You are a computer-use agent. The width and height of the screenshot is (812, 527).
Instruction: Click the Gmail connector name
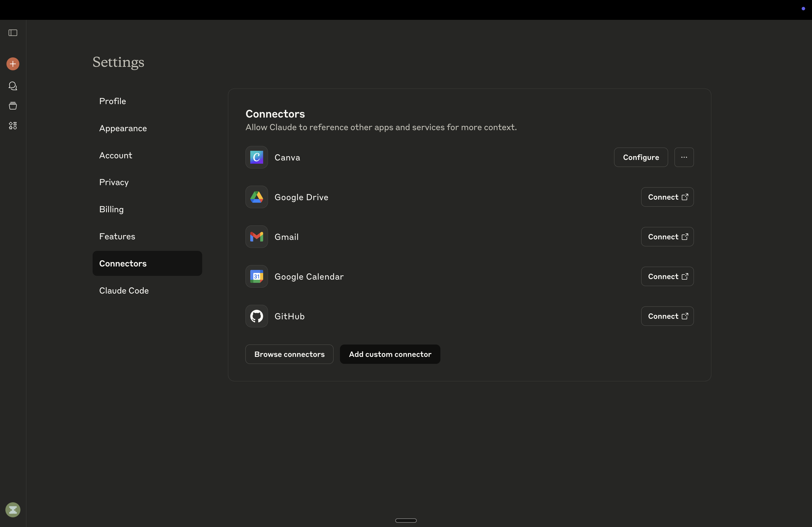coord(287,237)
